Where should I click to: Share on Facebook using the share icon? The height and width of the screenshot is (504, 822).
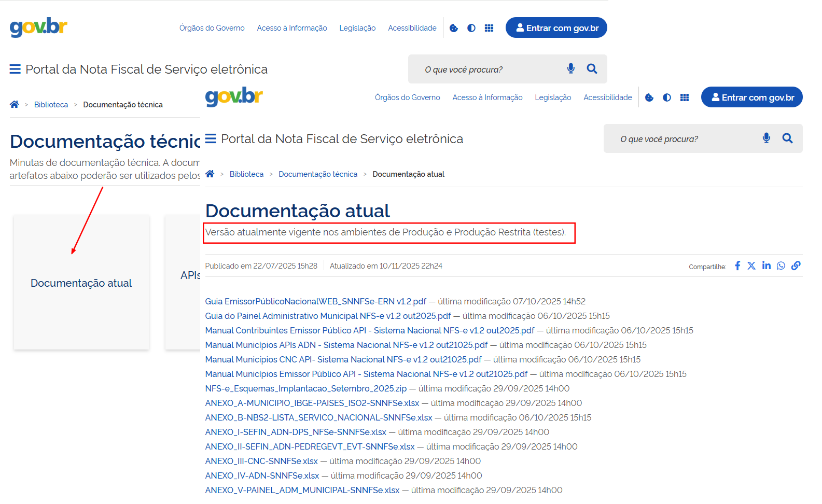(737, 266)
